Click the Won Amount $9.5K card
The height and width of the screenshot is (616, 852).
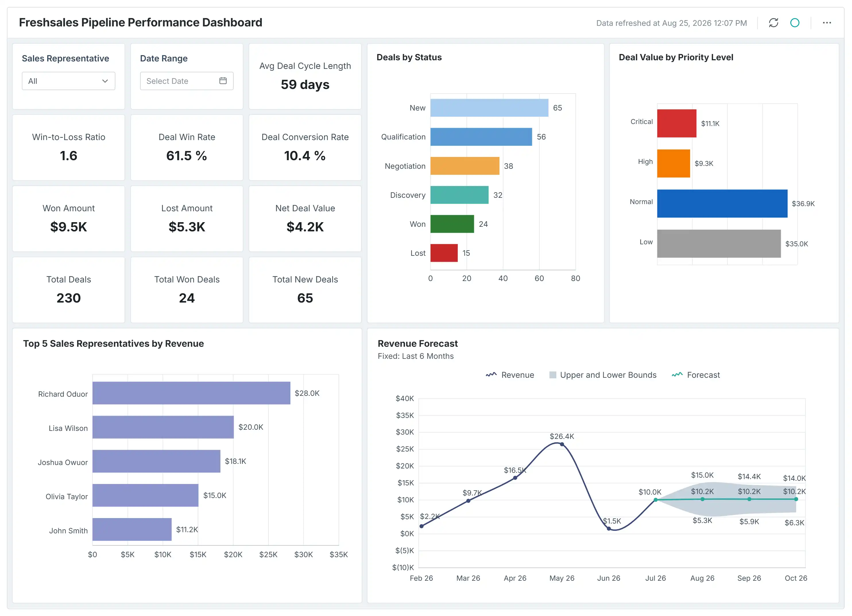pos(69,219)
